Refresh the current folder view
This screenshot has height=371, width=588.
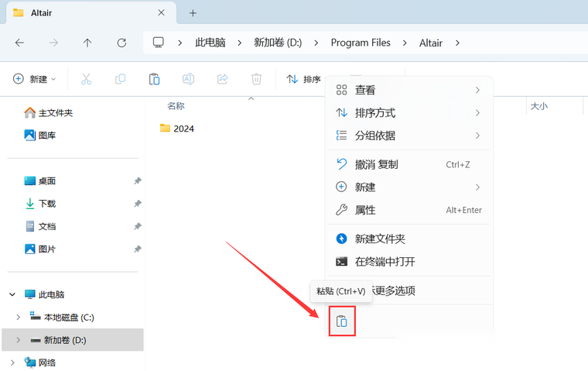click(x=121, y=43)
